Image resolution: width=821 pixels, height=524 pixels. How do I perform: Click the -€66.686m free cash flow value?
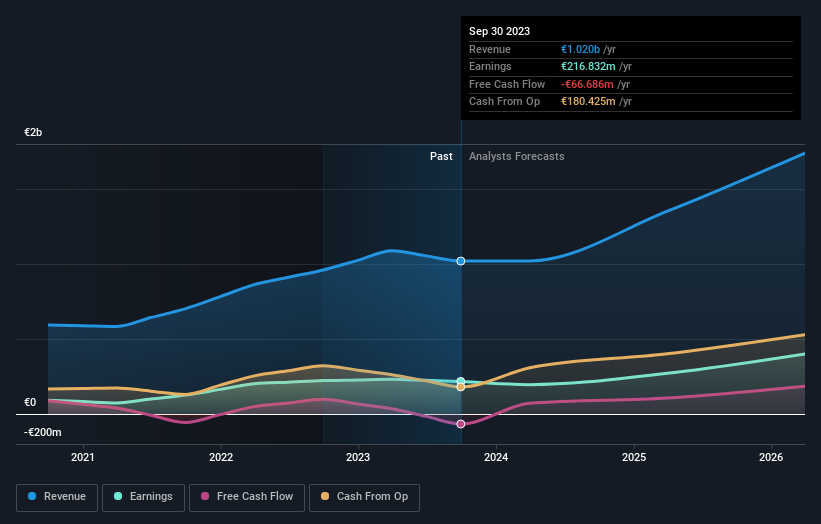[x=587, y=84]
